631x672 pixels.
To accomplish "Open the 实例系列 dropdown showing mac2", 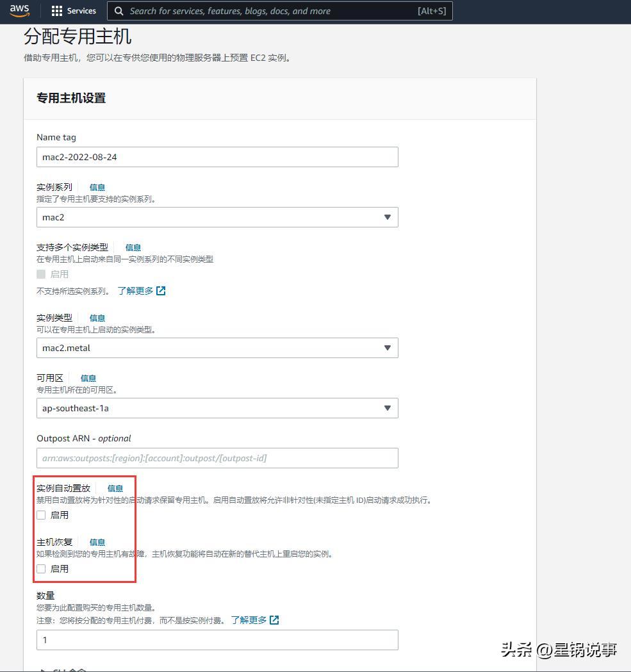I will pyautogui.click(x=217, y=217).
